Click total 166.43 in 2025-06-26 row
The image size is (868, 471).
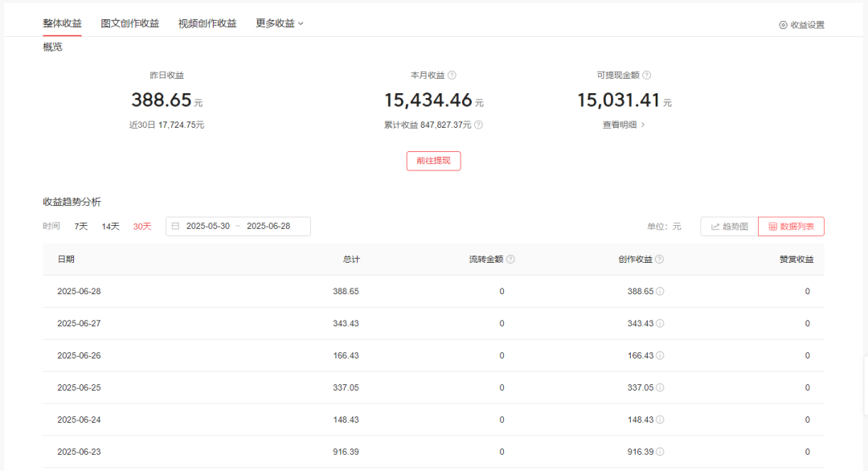coord(346,355)
